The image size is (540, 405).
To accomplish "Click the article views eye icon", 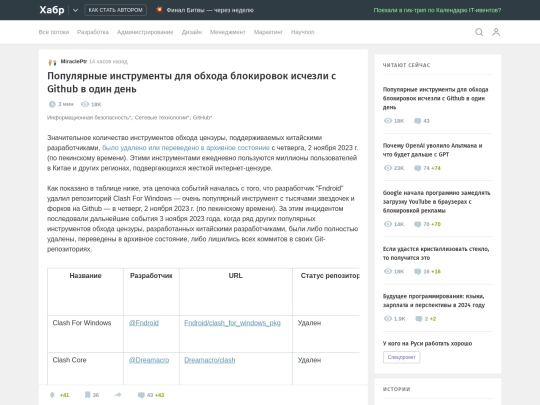I will click(x=85, y=104).
